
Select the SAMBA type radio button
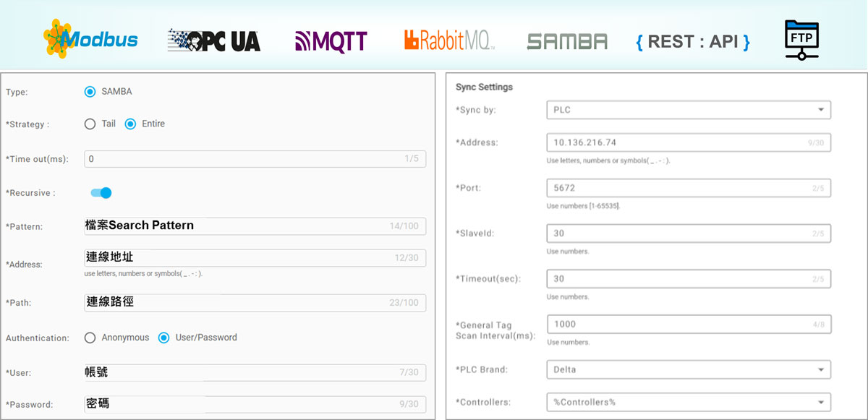click(90, 92)
